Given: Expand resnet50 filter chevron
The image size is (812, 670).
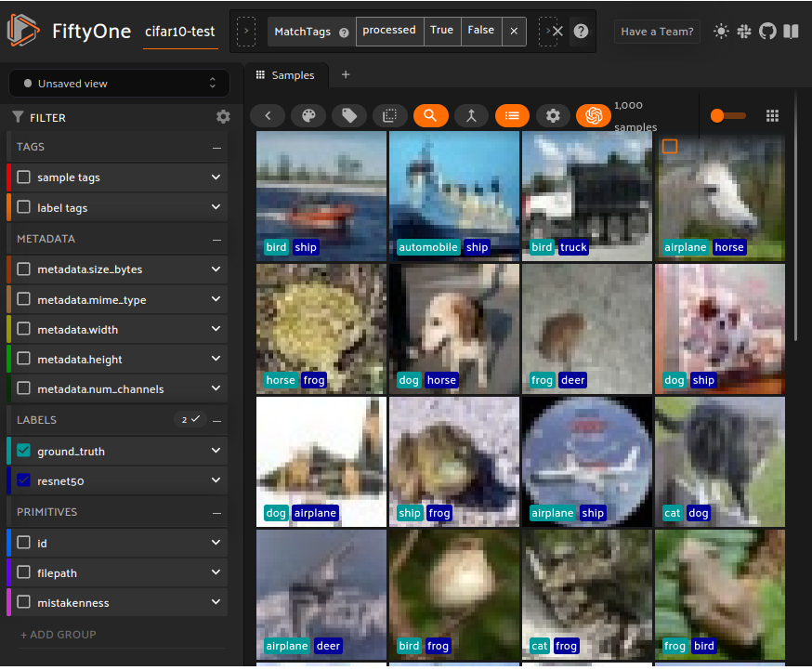Looking at the screenshot, I should coord(216,480).
